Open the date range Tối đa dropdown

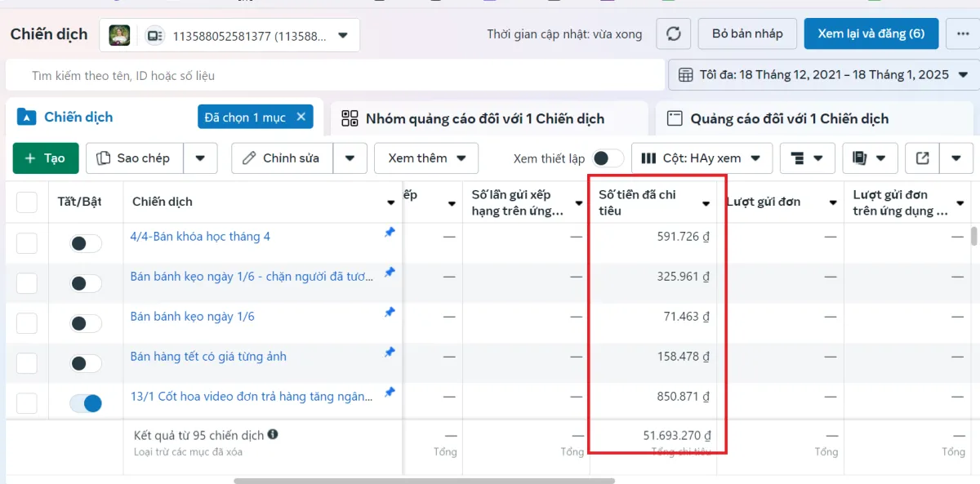coord(823,75)
